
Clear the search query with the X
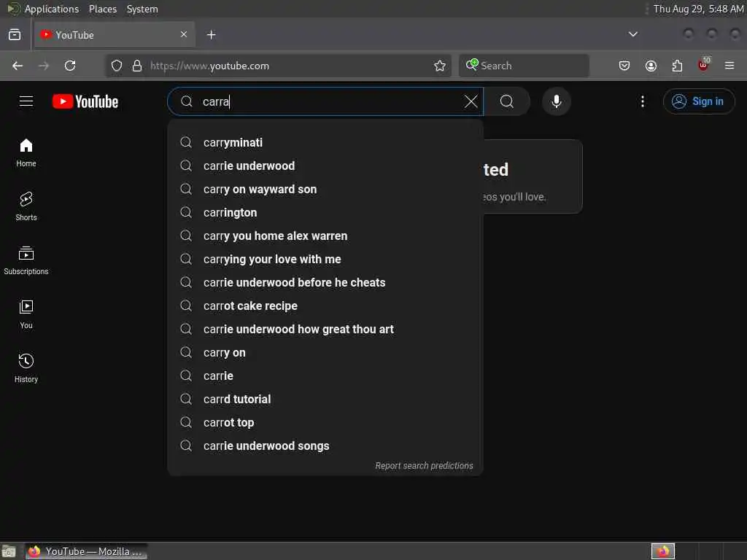[x=471, y=101]
